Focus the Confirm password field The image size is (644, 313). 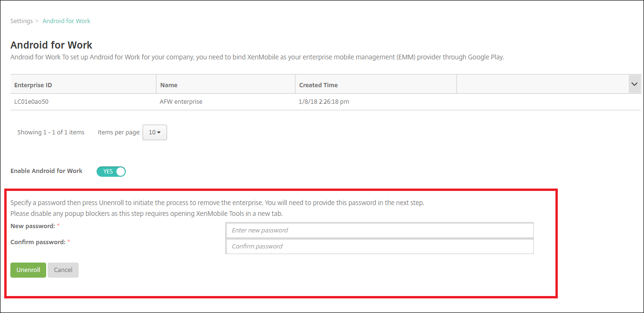[379, 247]
